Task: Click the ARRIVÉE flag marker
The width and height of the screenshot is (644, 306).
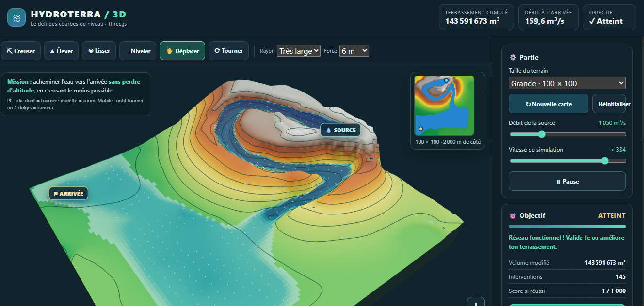Action: (68, 194)
